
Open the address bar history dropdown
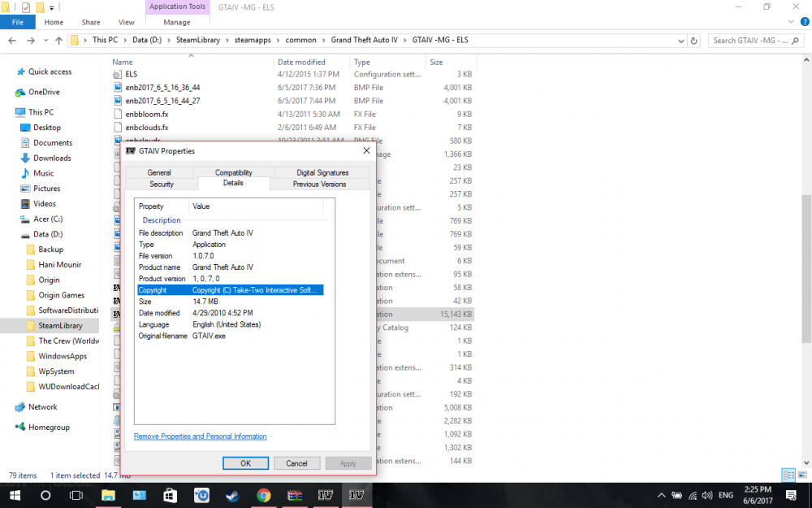681,41
